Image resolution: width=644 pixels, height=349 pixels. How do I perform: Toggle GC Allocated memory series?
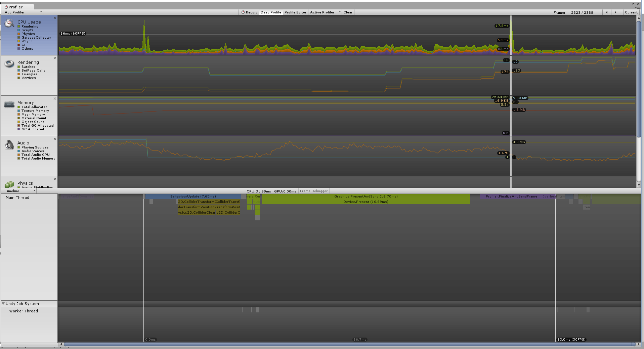tap(31, 129)
